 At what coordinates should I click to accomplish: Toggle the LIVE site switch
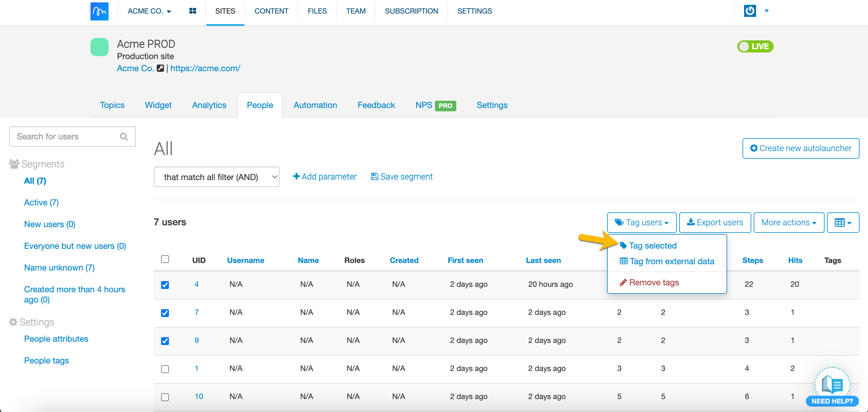[755, 46]
